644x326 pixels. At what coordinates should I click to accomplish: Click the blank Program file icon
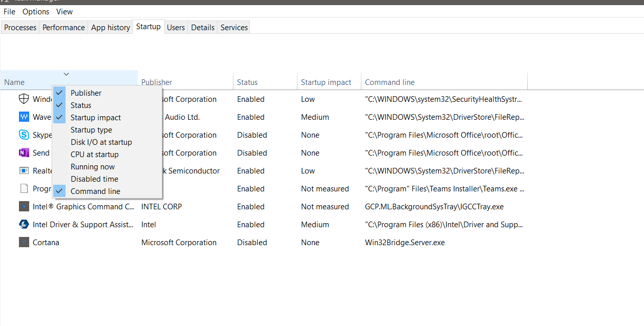coord(24,188)
